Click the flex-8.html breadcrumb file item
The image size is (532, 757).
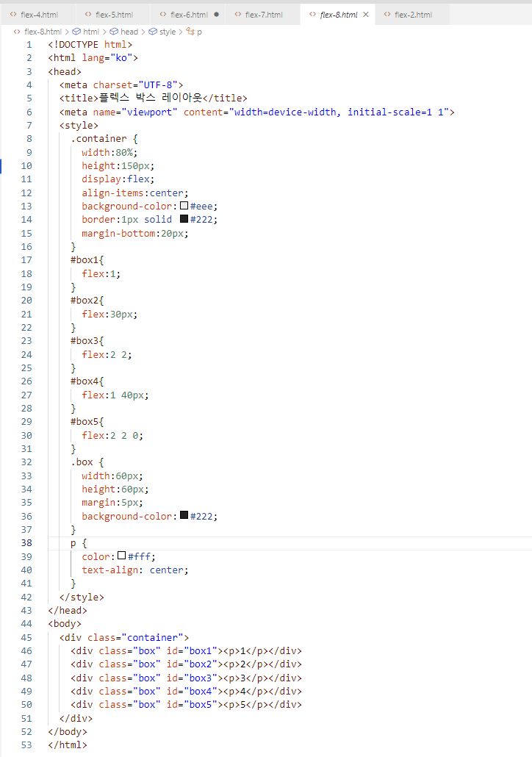click(43, 32)
